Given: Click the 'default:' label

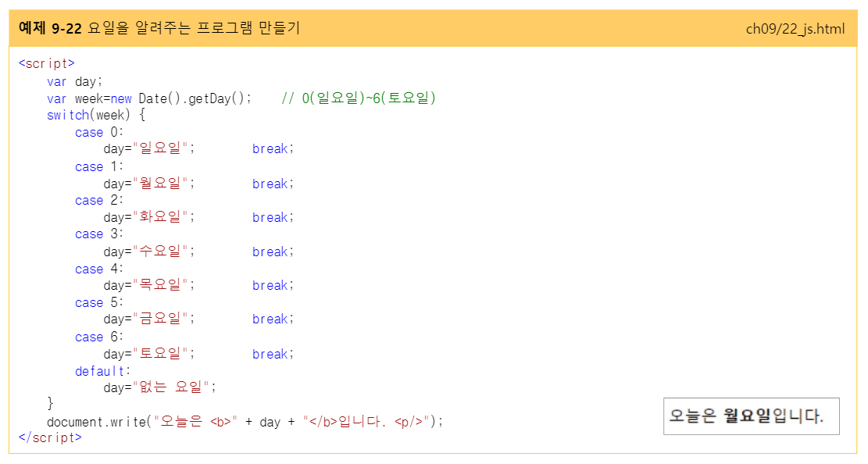Looking at the screenshot, I should [103, 371].
